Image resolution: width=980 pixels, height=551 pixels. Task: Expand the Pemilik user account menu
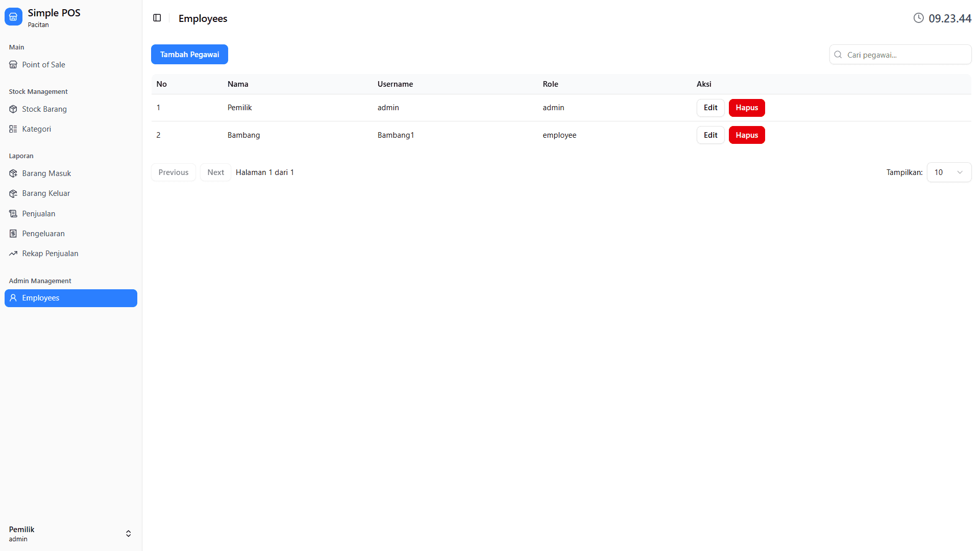click(128, 534)
